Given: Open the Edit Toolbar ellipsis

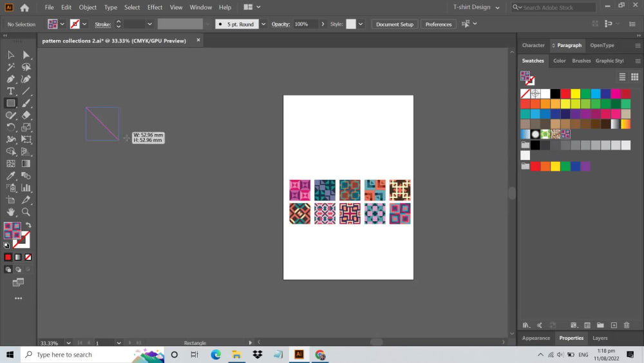Looking at the screenshot, I should 19,299.
